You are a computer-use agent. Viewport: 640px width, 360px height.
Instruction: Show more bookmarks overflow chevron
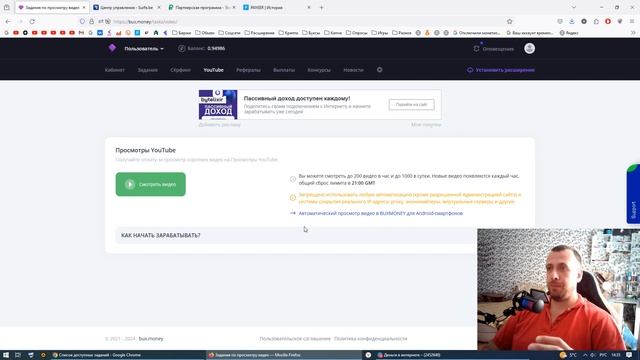point(633,33)
